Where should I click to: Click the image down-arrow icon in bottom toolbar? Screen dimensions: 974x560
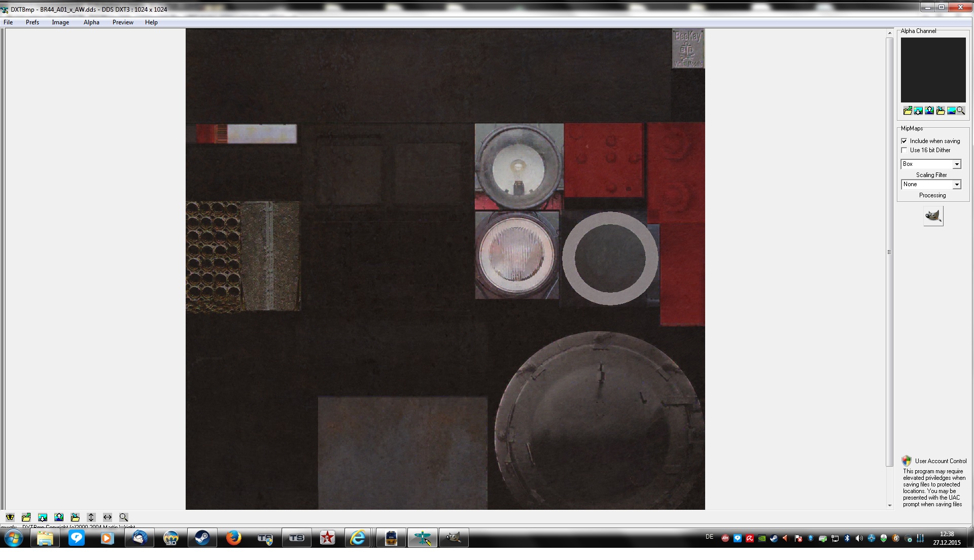click(x=43, y=517)
